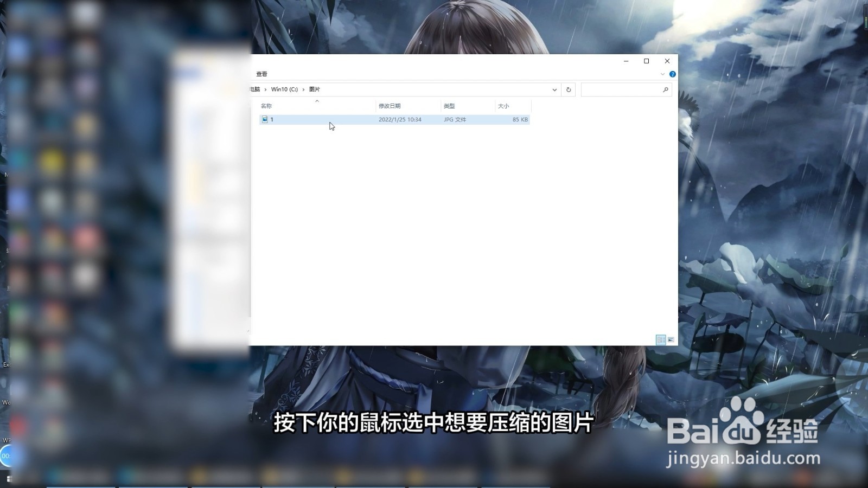This screenshot has height=488, width=868.
Task: Close the Explorer window
Action: click(x=667, y=61)
